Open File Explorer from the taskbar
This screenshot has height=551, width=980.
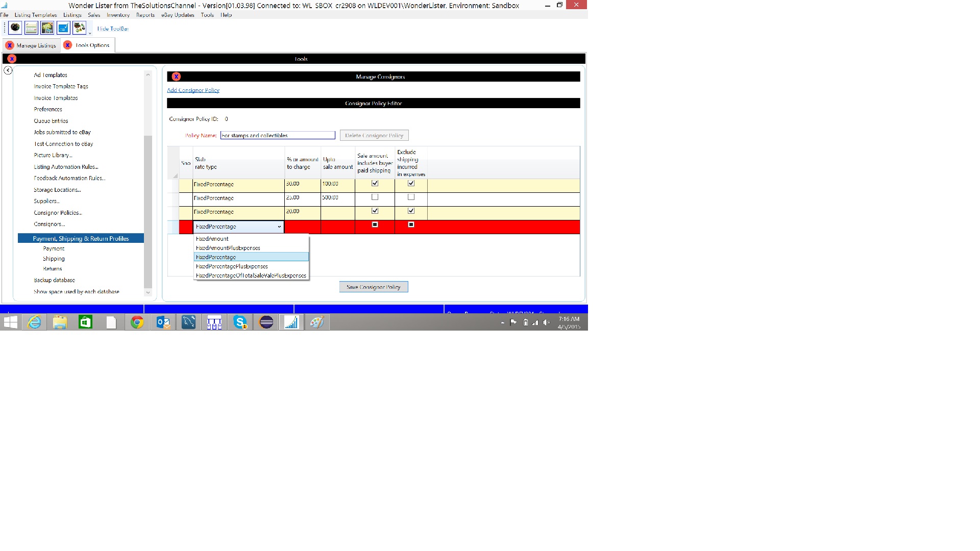coord(60,322)
